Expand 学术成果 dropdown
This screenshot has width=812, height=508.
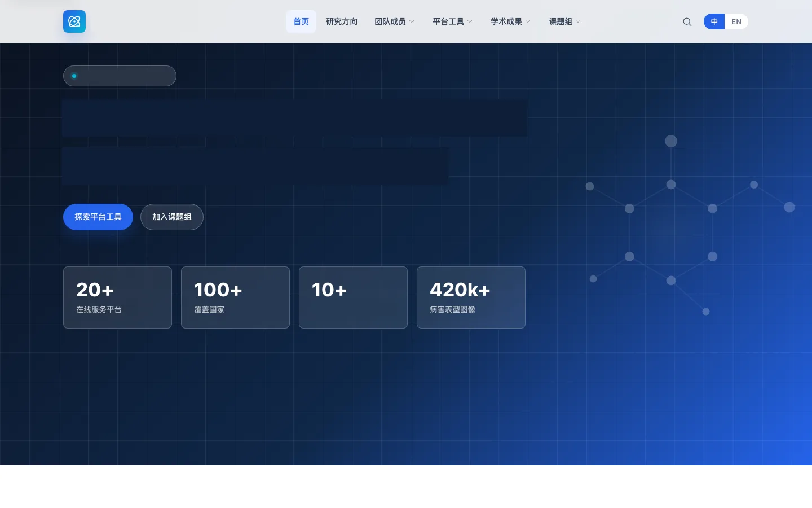click(x=510, y=21)
